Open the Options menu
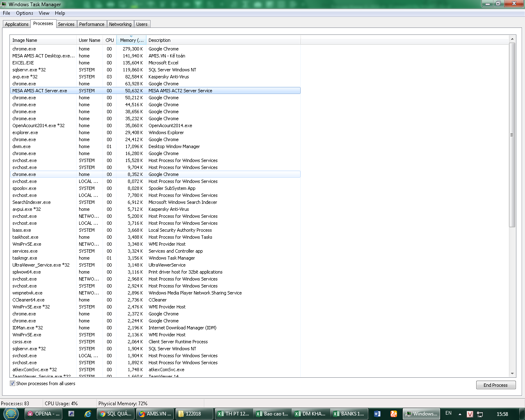The width and height of the screenshot is (525, 420). pyautogui.click(x=25, y=13)
